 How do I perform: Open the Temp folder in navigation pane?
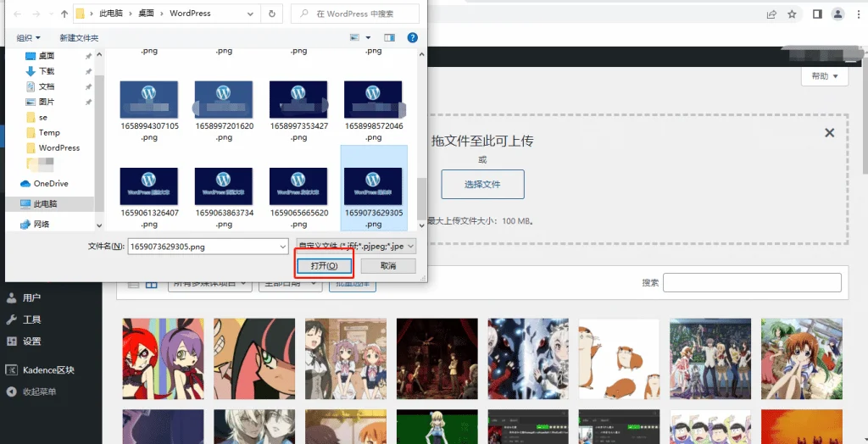pyautogui.click(x=49, y=133)
